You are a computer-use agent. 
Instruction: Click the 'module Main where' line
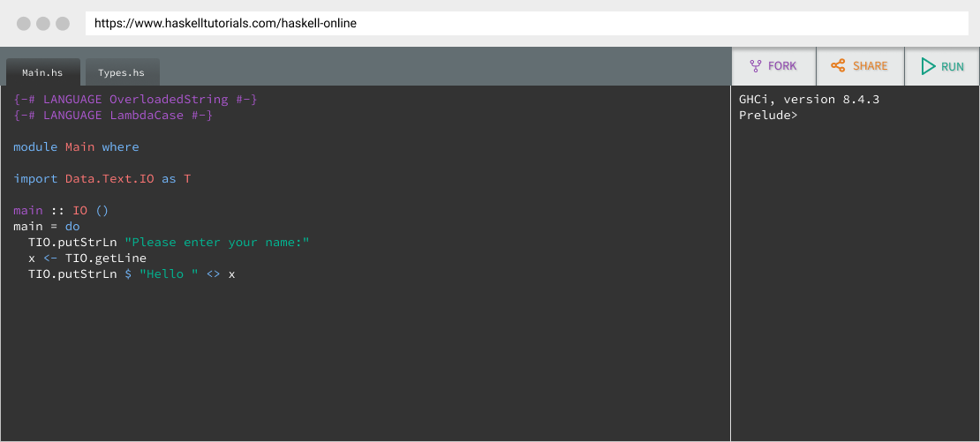(76, 147)
